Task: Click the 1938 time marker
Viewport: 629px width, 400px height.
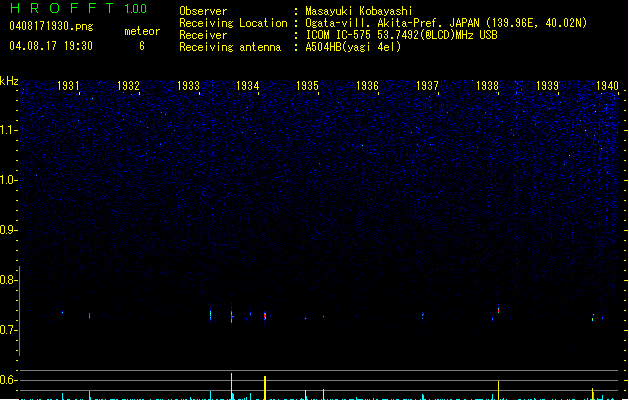Action: click(x=487, y=86)
